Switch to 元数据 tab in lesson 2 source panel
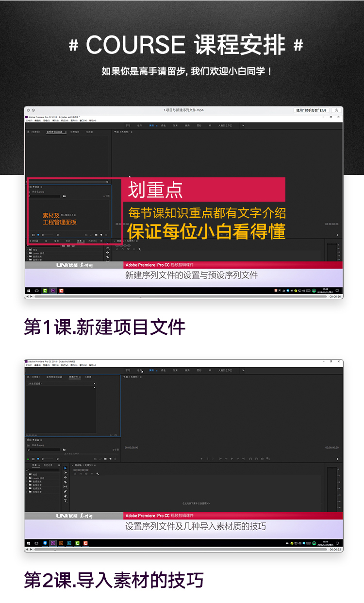The image size is (364, 603). [88, 377]
